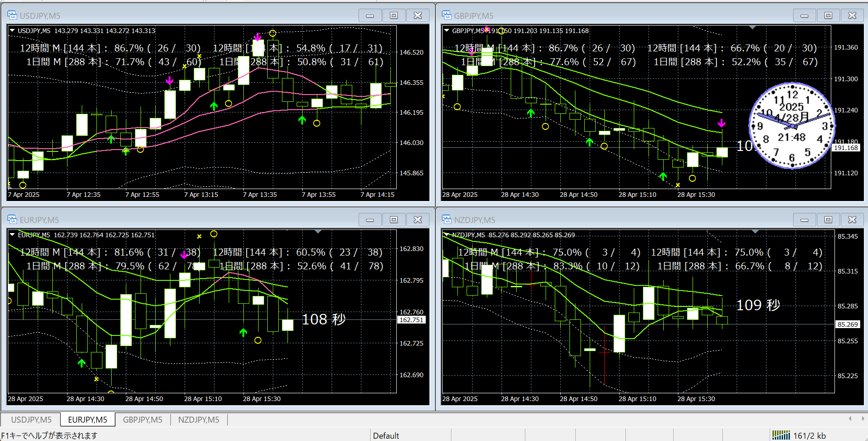
Task: Close the USDJPY,M5 chart window
Action: 417,16
